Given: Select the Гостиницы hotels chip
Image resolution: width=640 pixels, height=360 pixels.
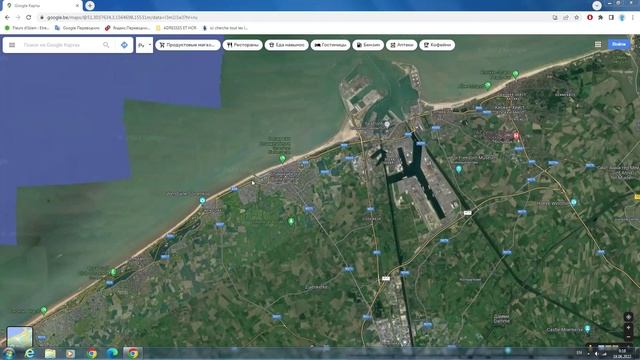Looking at the screenshot, I should pyautogui.click(x=330, y=45).
